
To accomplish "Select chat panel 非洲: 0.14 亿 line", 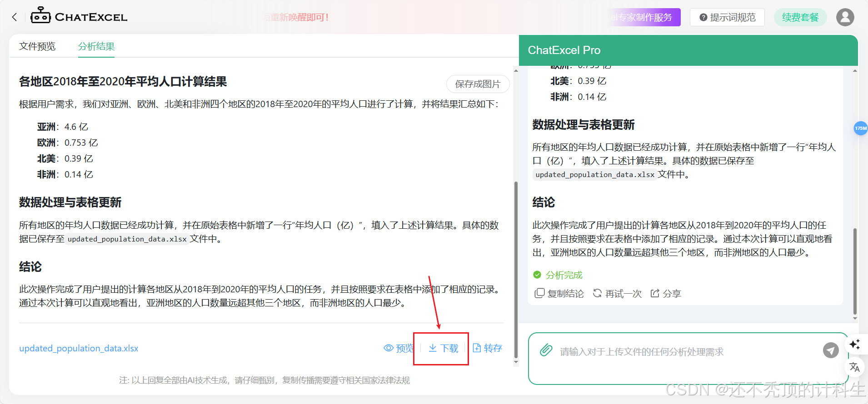I will [x=579, y=97].
